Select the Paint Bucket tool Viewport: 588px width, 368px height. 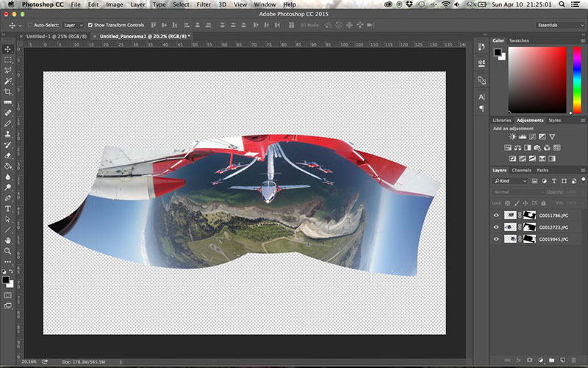7,166
